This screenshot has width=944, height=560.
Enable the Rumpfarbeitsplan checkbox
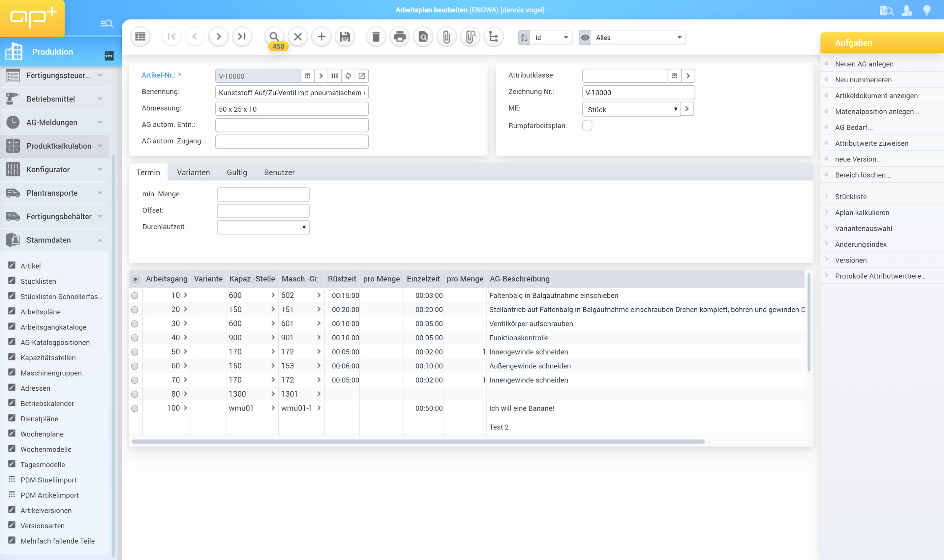point(587,126)
